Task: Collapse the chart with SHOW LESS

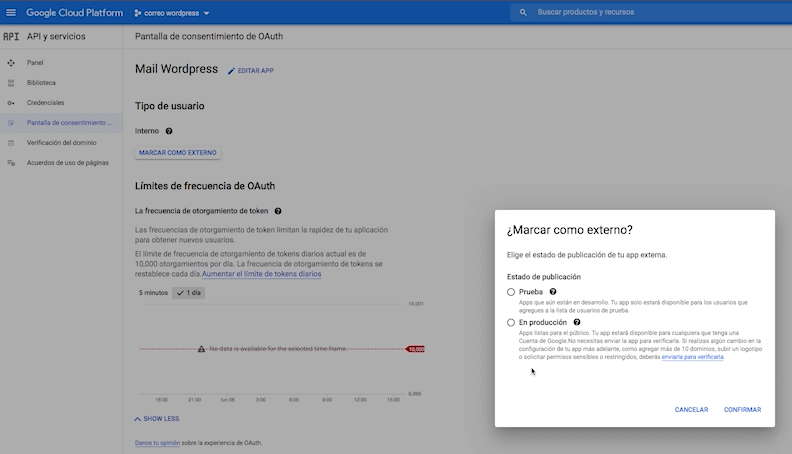Action: pos(157,419)
